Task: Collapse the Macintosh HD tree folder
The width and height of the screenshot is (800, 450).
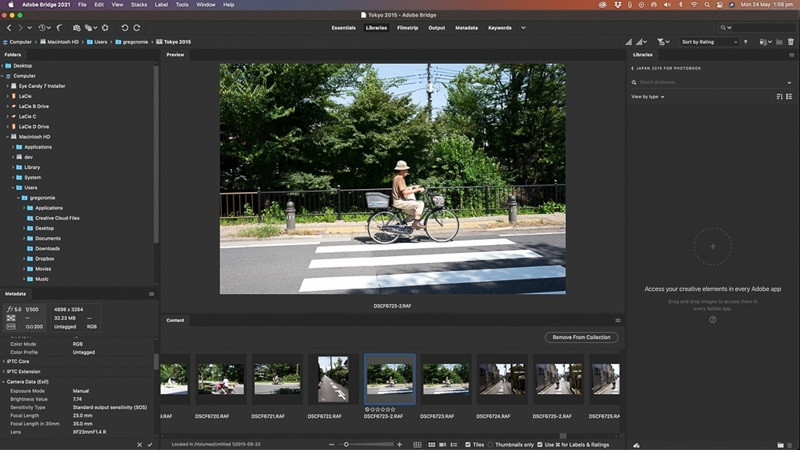Action: tap(8, 137)
